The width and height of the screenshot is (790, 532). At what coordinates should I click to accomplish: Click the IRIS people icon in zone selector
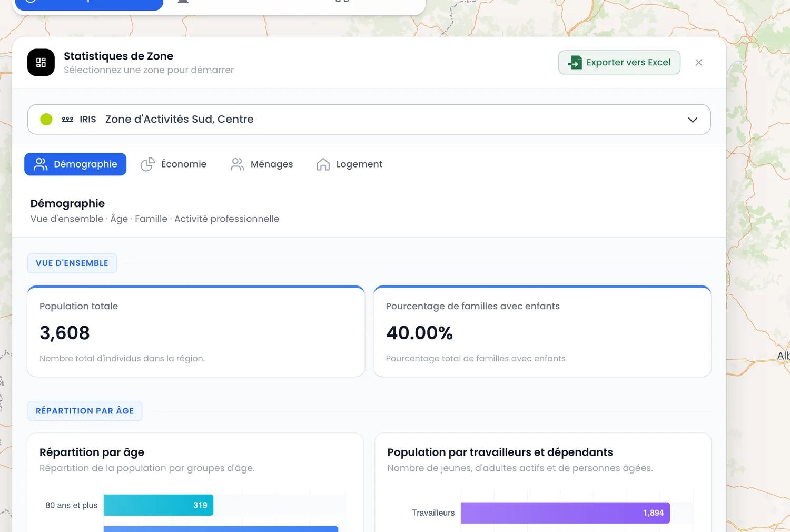tap(67, 120)
